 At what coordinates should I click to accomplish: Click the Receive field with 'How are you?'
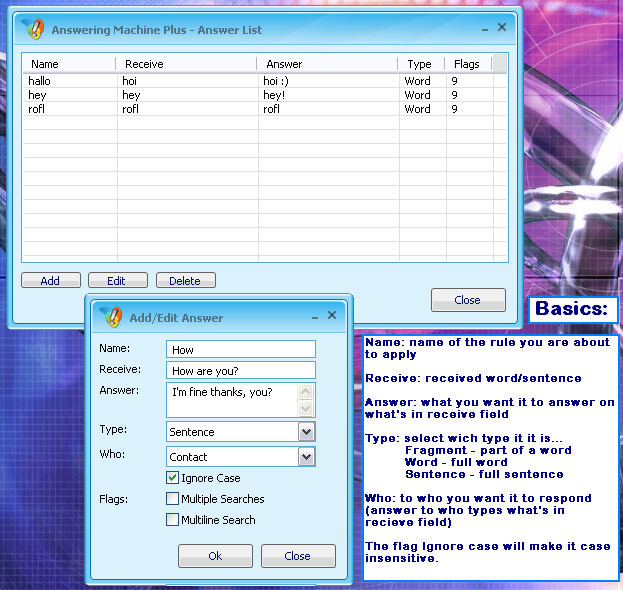(241, 370)
